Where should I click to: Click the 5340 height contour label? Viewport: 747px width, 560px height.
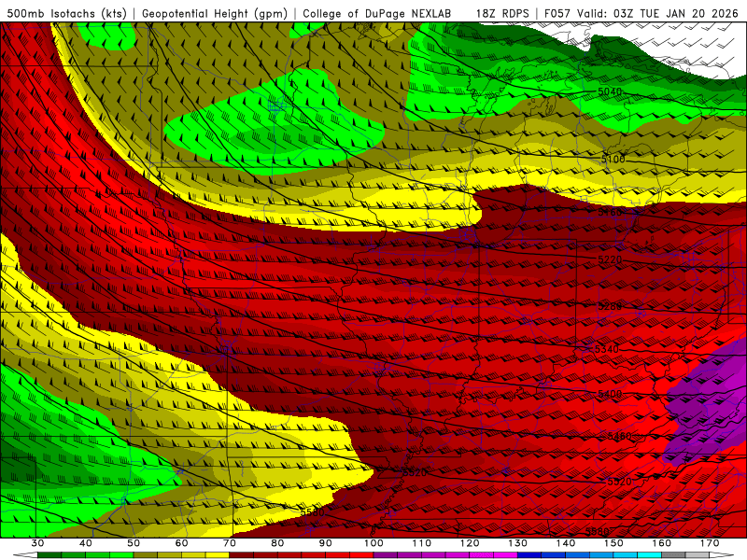coord(607,349)
